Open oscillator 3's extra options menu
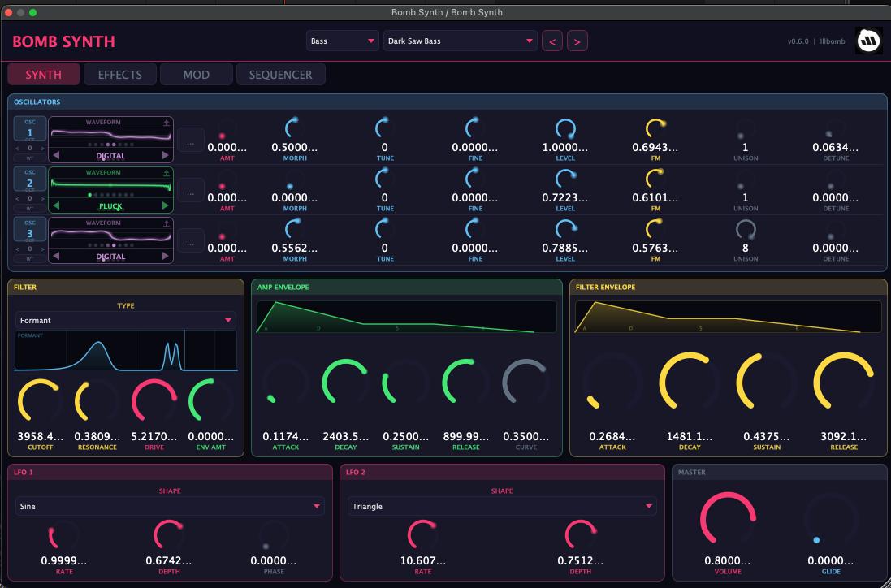This screenshot has width=891, height=588. (190, 240)
